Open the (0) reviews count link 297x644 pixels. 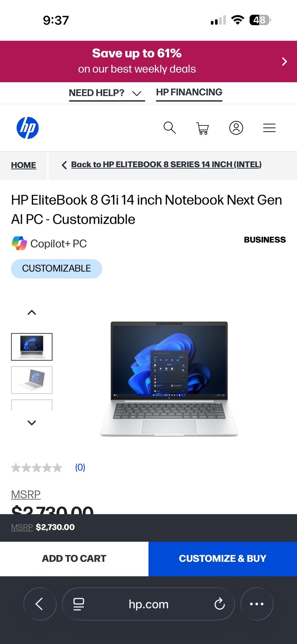80,467
